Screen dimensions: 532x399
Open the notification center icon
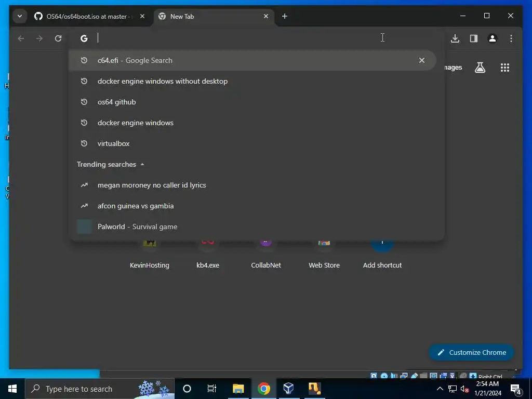pyautogui.click(x=515, y=389)
